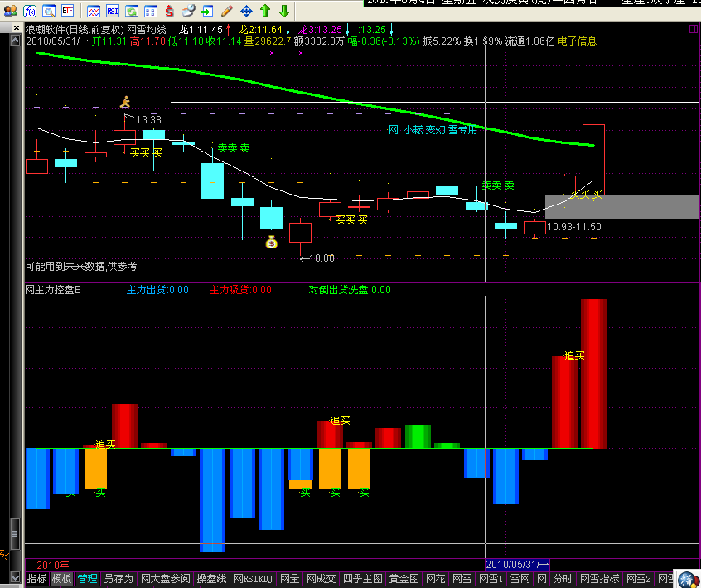Switch to the 网雪指标 template
701x588 pixels.
(600, 579)
